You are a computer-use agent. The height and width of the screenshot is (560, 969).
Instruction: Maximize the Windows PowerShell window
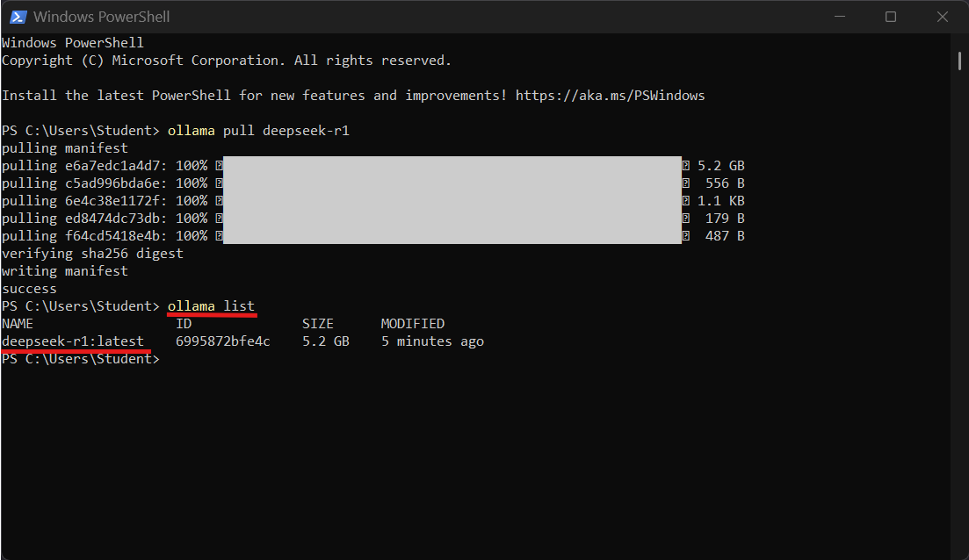(x=891, y=17)
